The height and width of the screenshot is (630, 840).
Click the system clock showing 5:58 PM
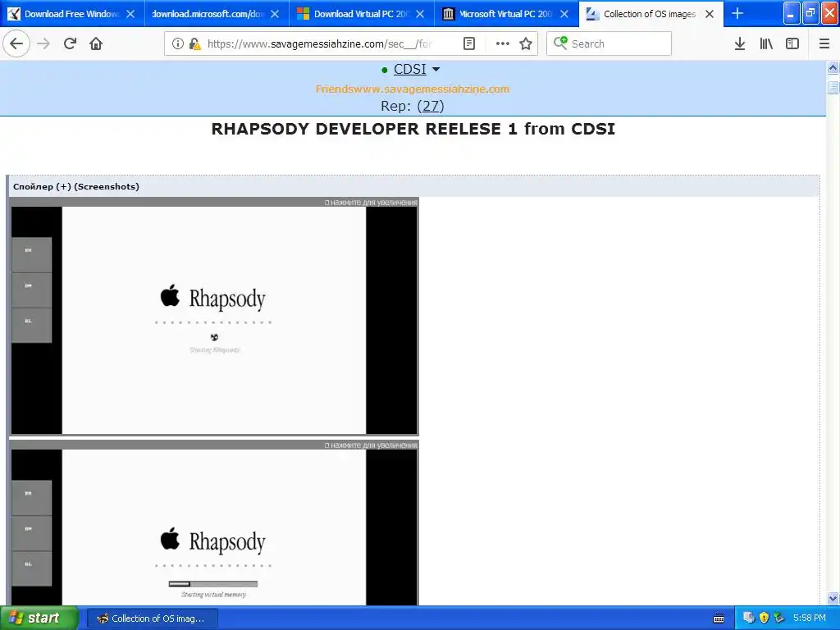click(810, 618)
